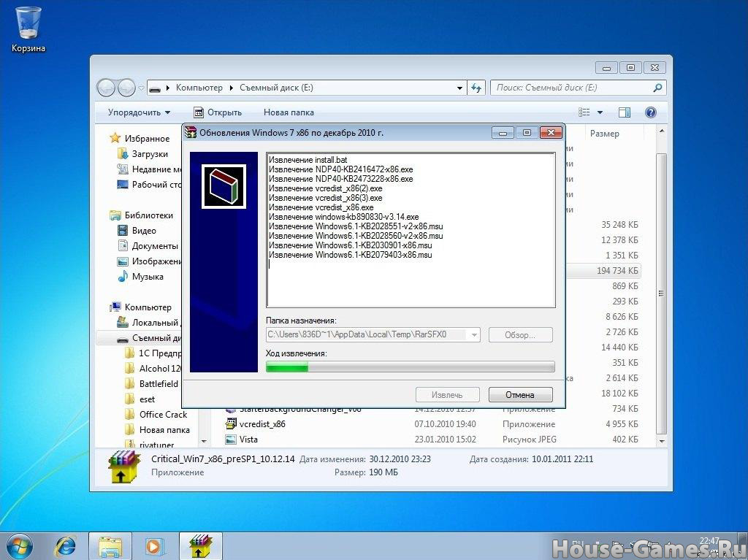Open Explorer help via the question mark icon
Image resolution: width=748 pixels, height=560 pixels.
[x=651, y=112]
